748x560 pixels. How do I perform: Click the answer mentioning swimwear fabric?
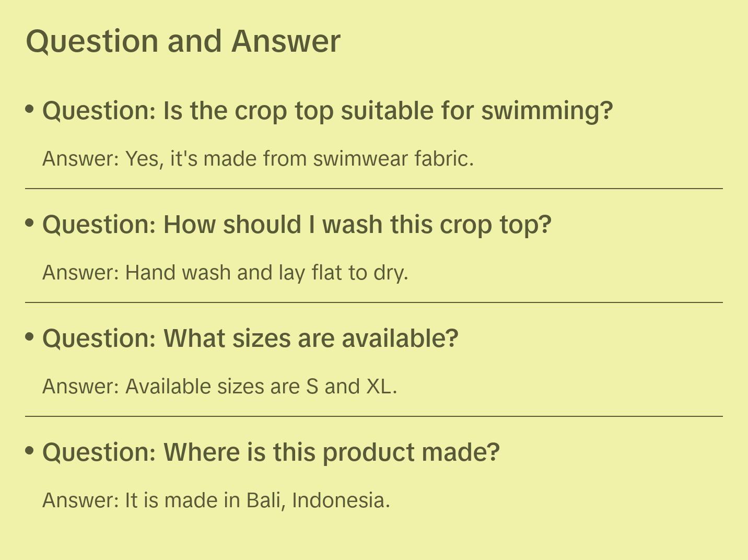[x=258, y=158]
